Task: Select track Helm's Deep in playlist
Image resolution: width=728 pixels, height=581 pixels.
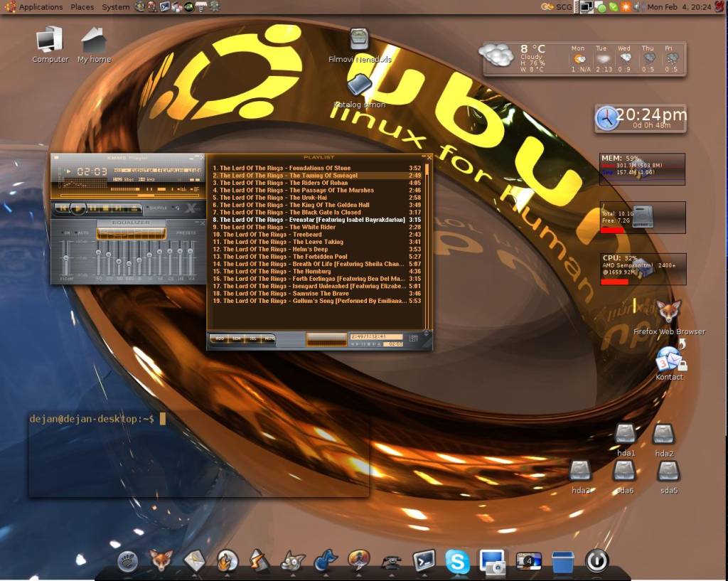Action: (317, 250)
